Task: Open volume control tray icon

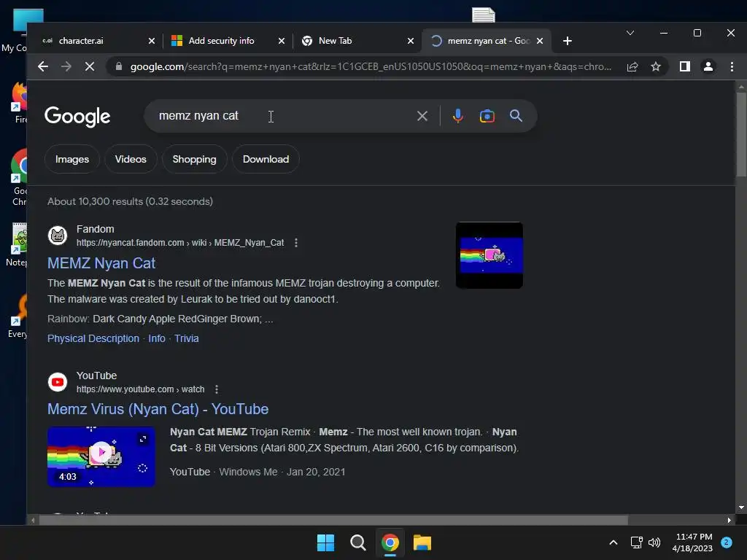Action: [654, 542]
